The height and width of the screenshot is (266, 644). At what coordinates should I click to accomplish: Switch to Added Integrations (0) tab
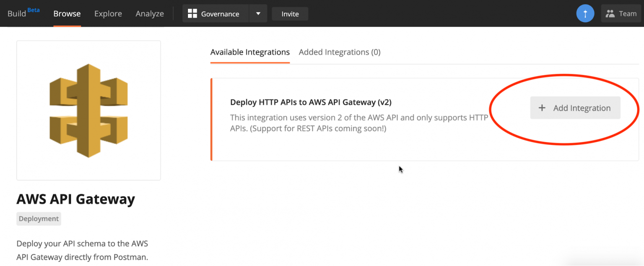coord(340,52)
